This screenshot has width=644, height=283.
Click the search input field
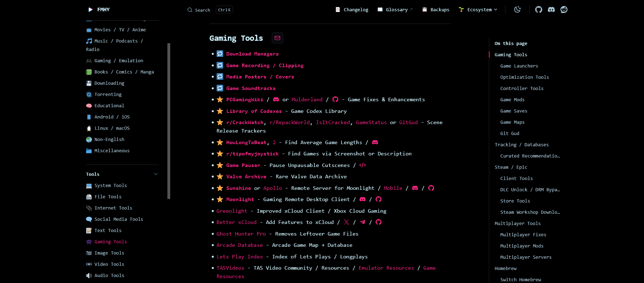pyautogui.click(x=210, y=10)
